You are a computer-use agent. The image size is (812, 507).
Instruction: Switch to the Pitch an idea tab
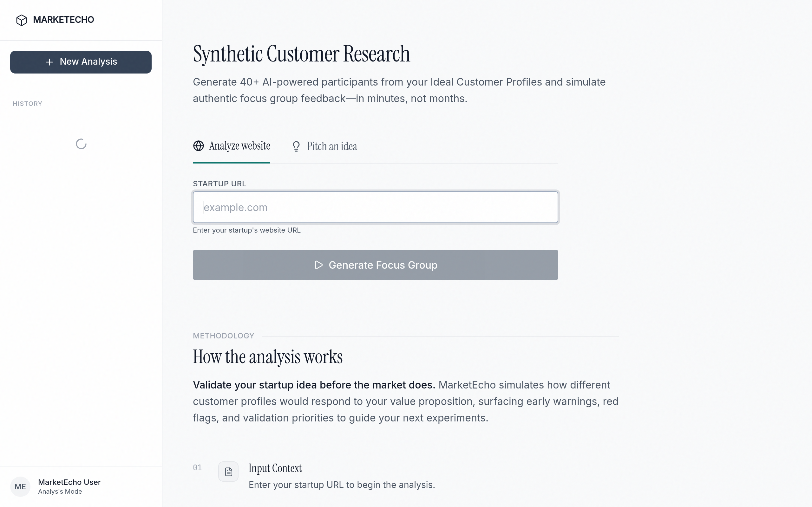coord(331,146)
